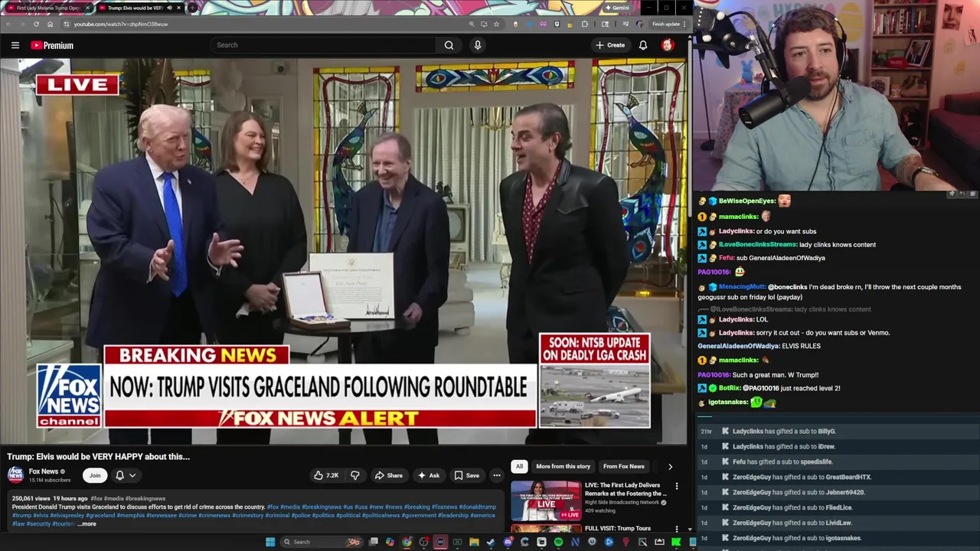This screenshot has width=980, height=551.
Task: Expand video description with ...more
Action: pyautogui.click(x=87, y=524)
